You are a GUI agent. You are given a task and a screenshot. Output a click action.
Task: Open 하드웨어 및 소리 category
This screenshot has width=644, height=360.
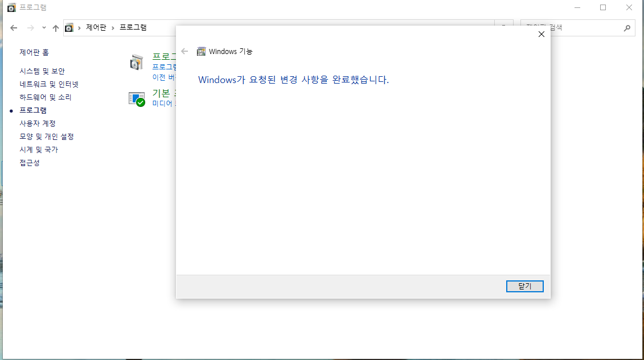tap(45, 97)
